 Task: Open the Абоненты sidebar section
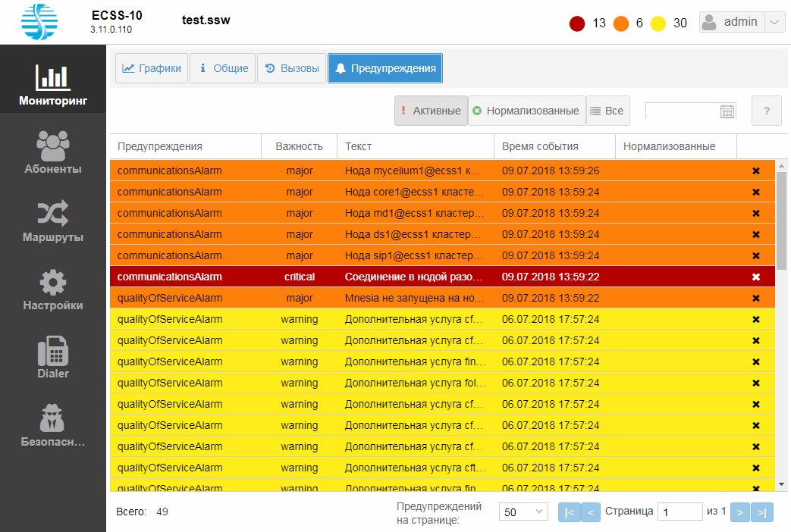pyautogui.click(x=53, y=152)
